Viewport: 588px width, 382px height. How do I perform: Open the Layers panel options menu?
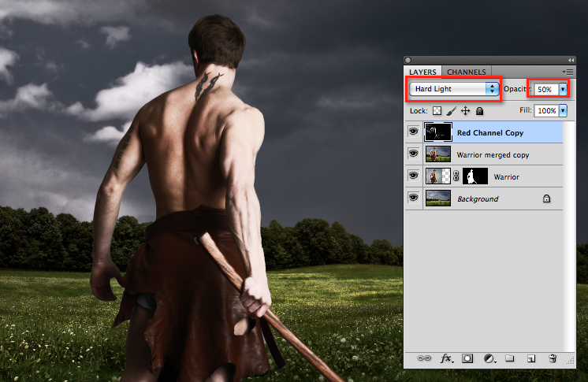[x=568, y=72]
